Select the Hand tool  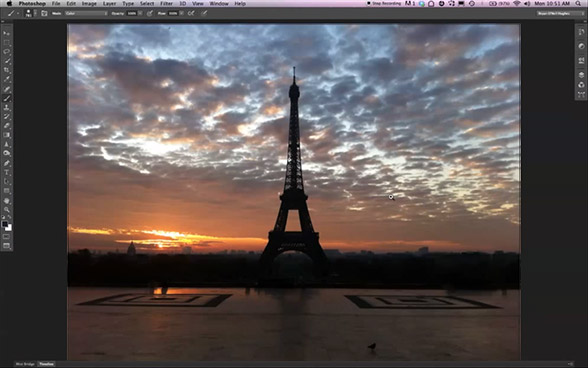click(7, 201)
